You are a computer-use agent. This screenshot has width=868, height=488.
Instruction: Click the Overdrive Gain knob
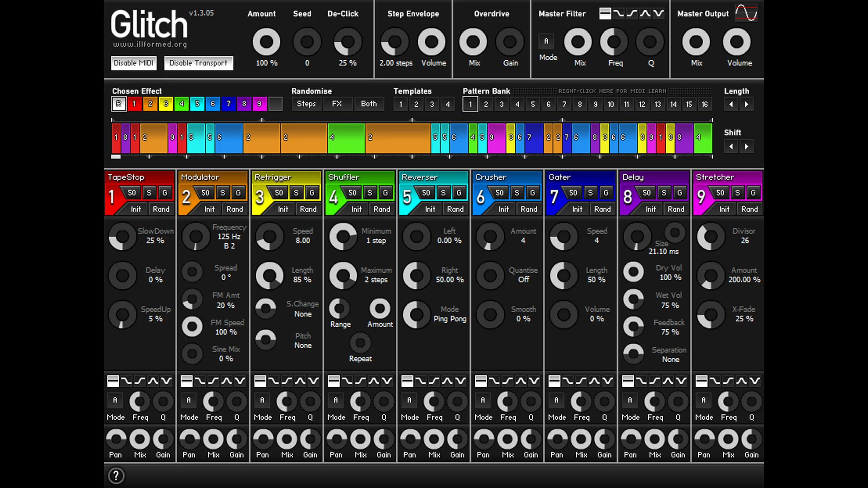pos(510,42)
